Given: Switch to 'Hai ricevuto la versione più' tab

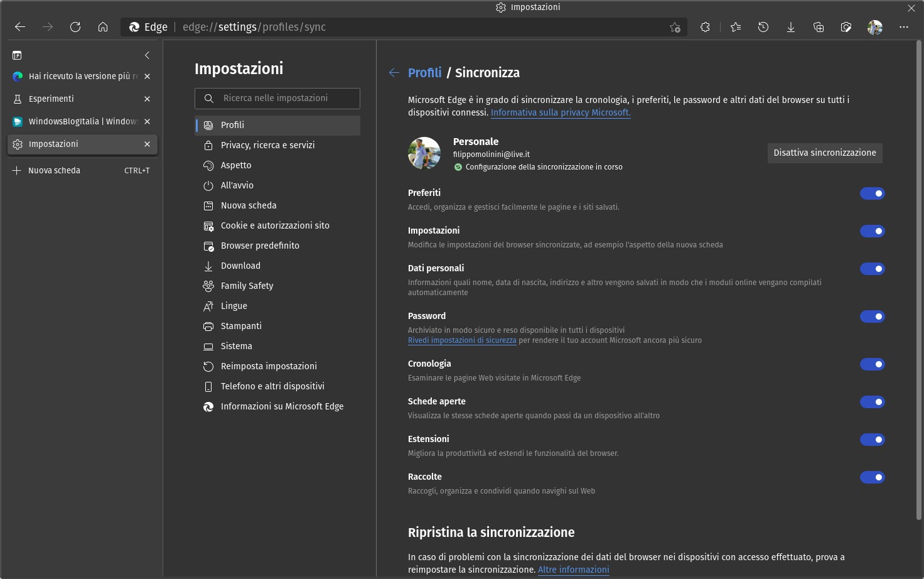Looking at the screenshot, I should 82,76.
